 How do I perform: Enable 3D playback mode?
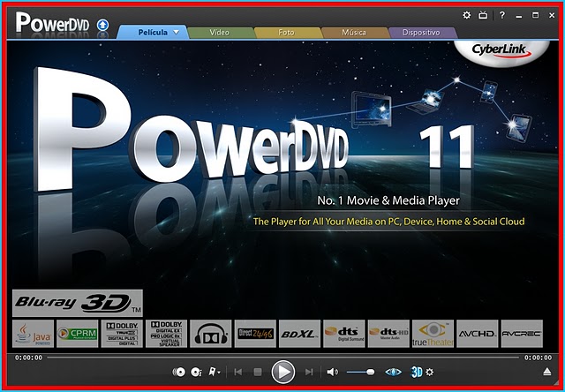416,372
